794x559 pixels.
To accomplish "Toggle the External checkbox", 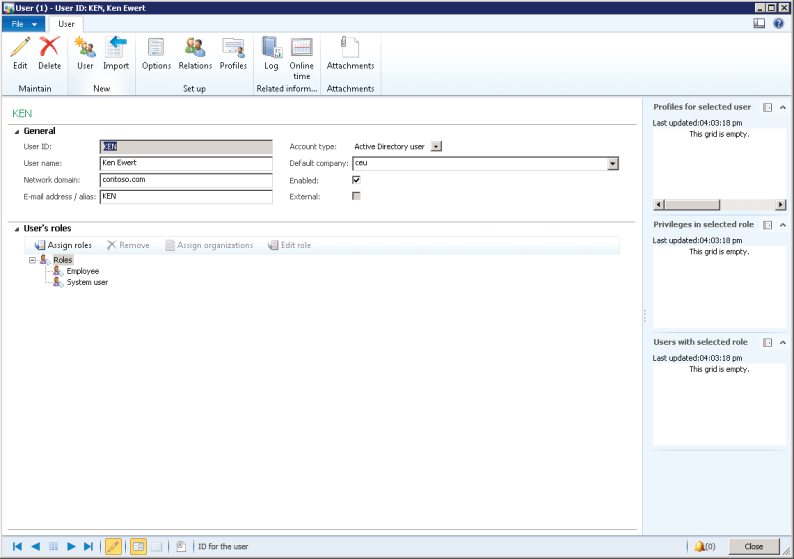I will click(x=356, y=196).
